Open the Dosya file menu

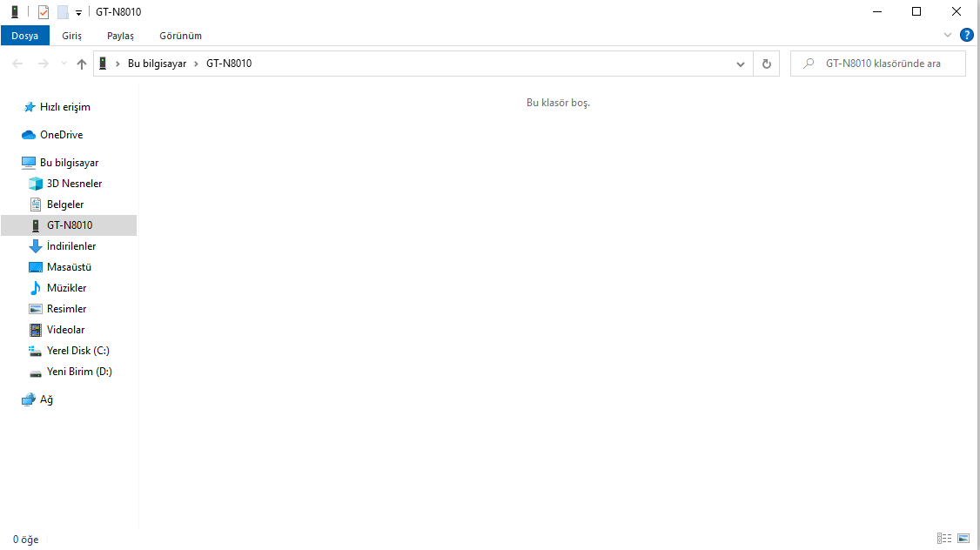(25, 36)
